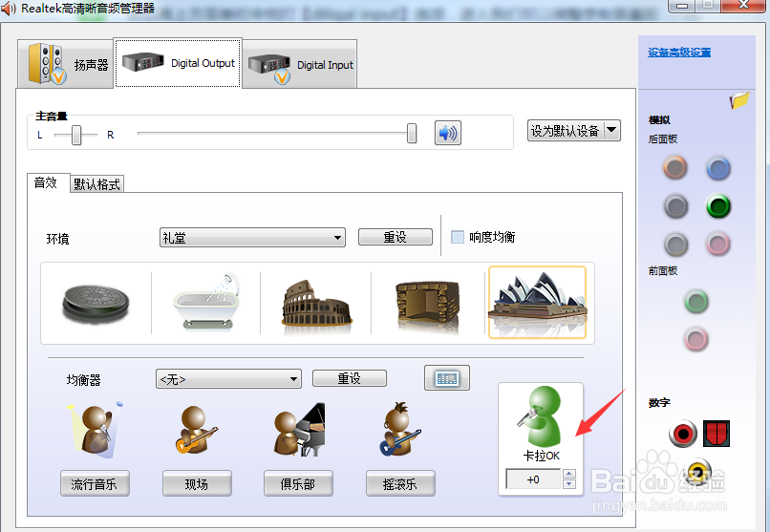The image size is (770, 532).
Task: Open the 环境 environment dropdown
Action: [x=252, y=238]
